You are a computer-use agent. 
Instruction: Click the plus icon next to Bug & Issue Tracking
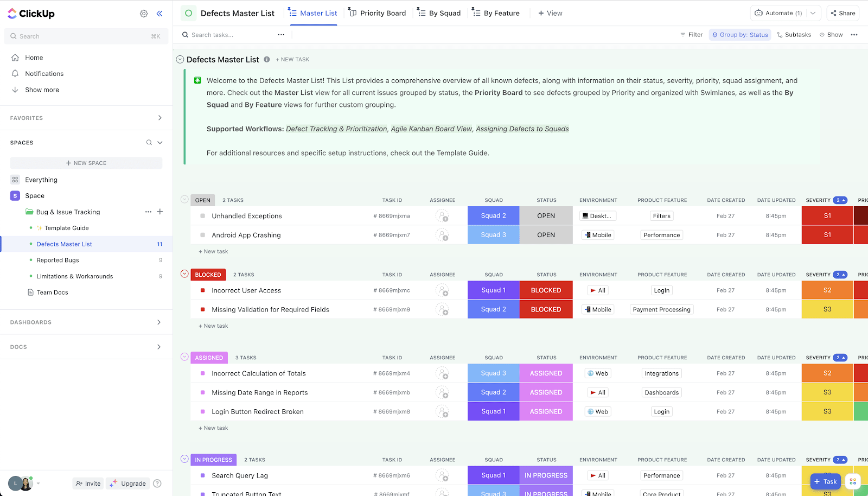click(x=160, y=212)
